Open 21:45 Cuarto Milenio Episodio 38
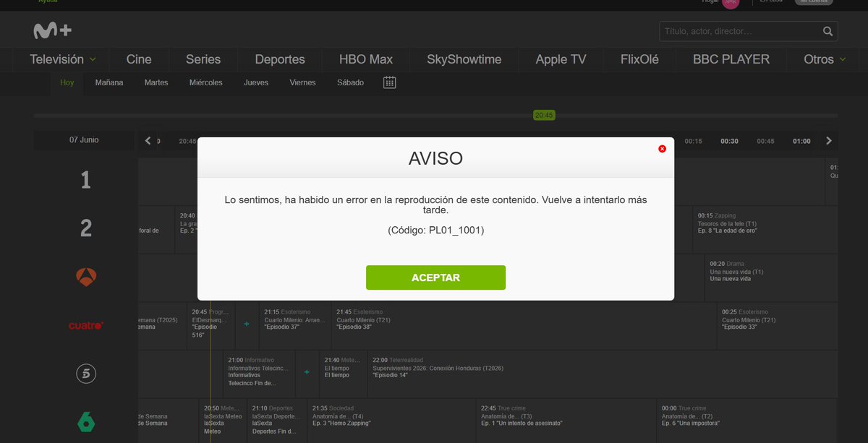 pos(523,326)
